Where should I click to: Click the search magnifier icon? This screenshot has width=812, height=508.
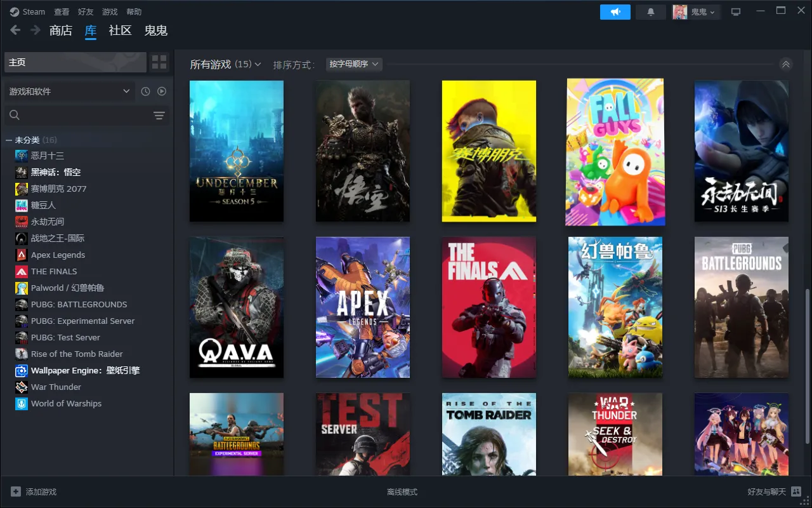point(15,115)
